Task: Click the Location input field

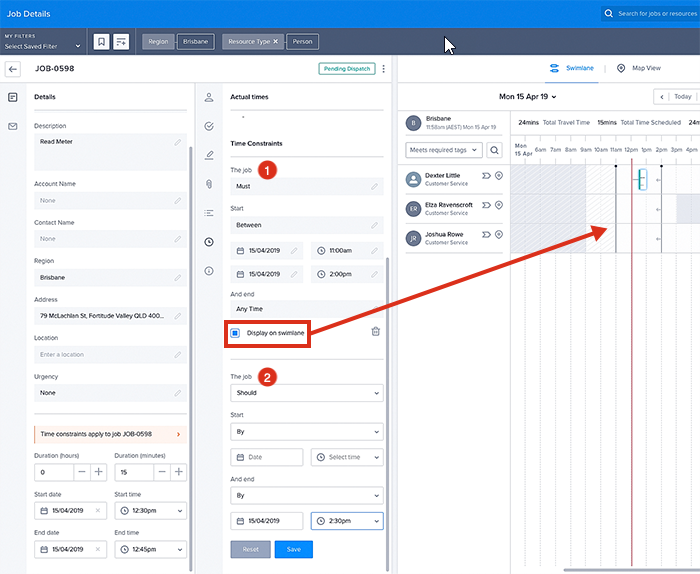Action: [x=110, y=355]
